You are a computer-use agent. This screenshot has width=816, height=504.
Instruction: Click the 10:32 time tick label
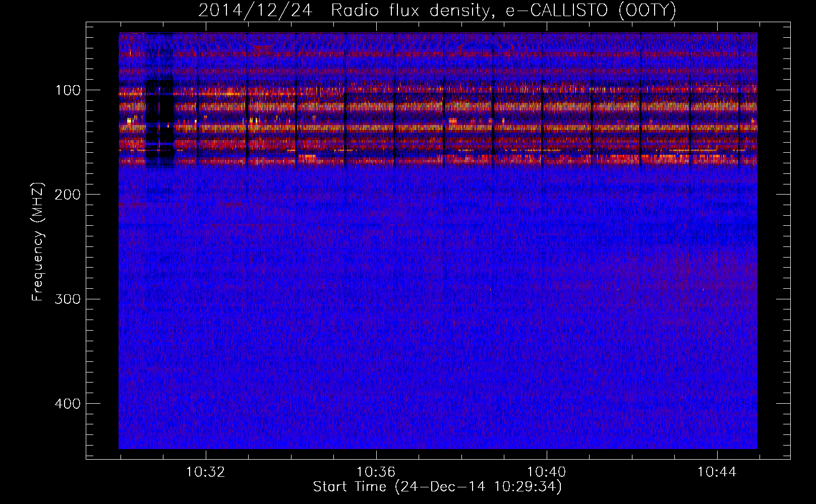(206, 472)
